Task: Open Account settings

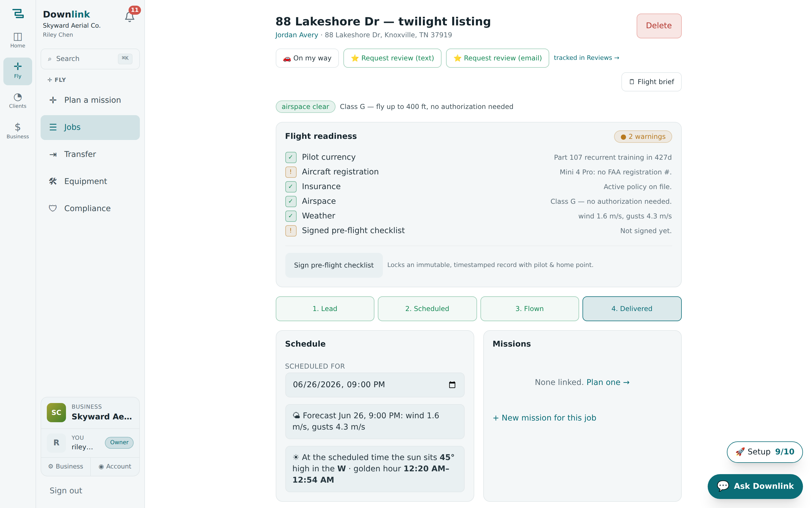Action: point(115,466)
